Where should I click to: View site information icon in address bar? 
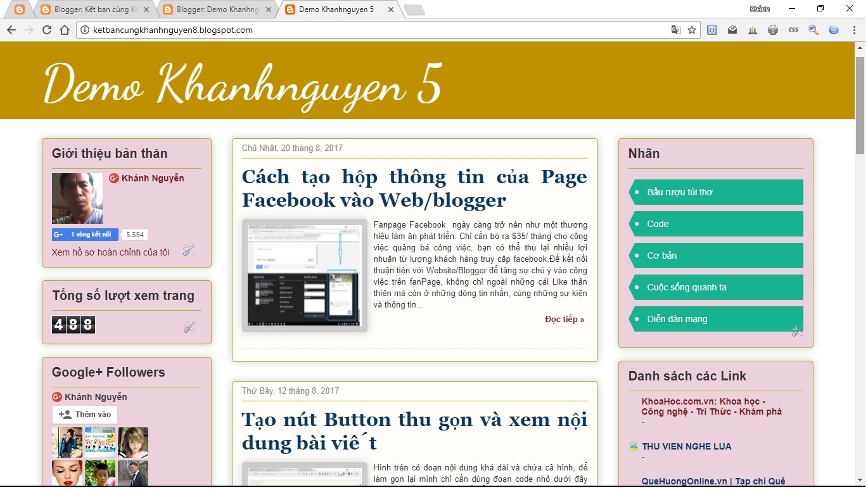pos(85,30)
